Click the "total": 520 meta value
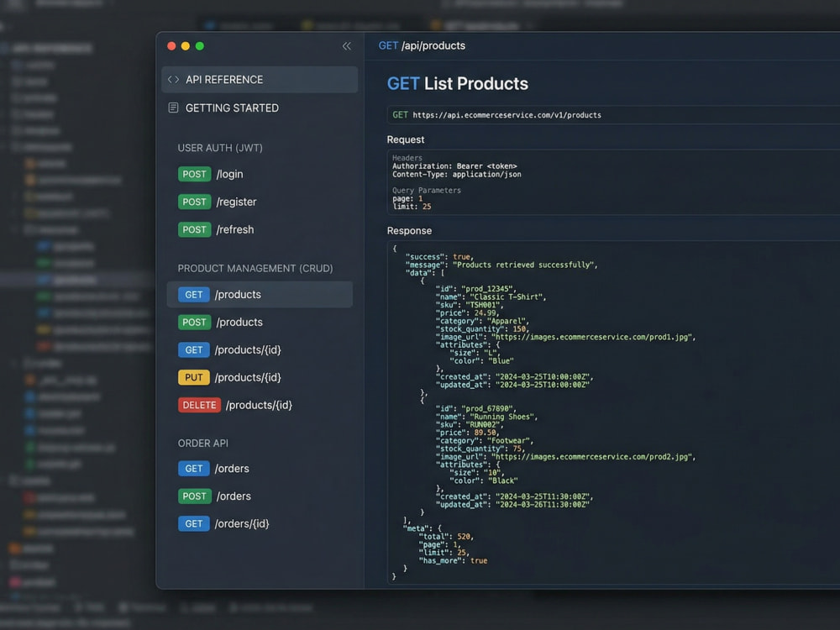 pos(446,537)
